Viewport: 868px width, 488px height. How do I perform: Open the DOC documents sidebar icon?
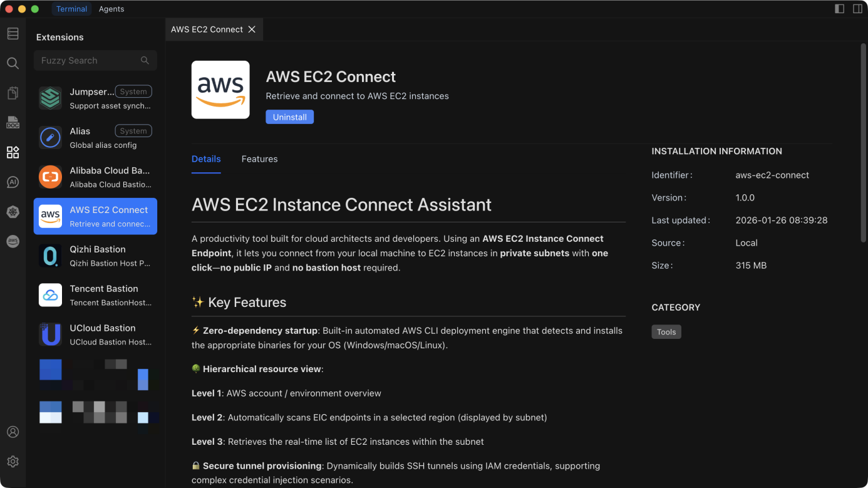pyautogui.click(x=13, y=123)
